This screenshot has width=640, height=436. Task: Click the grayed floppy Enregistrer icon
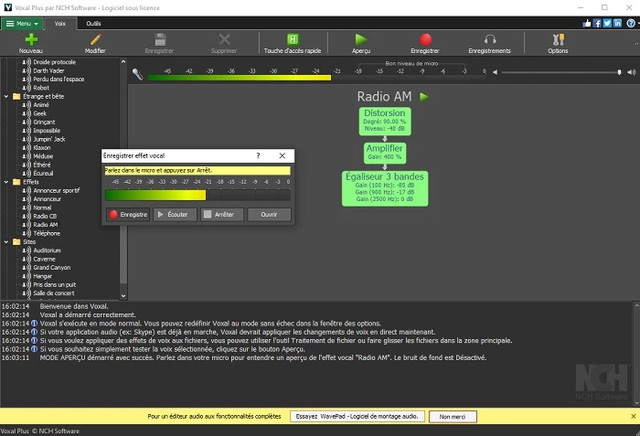[160, 39]
